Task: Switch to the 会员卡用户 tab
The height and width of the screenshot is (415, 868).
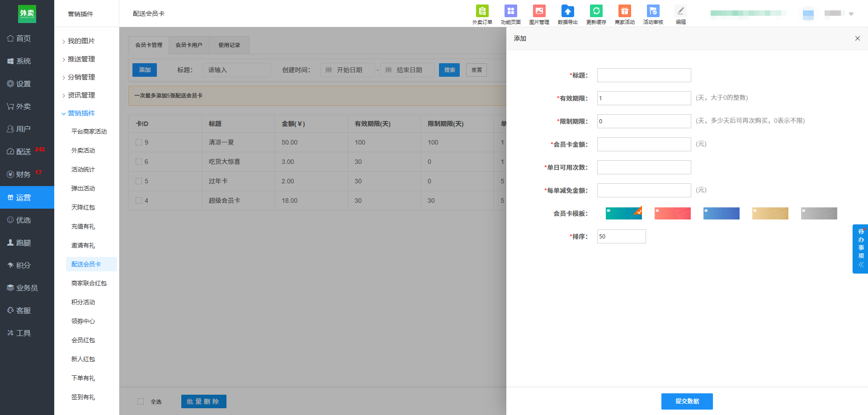Action: pos(189,45)
